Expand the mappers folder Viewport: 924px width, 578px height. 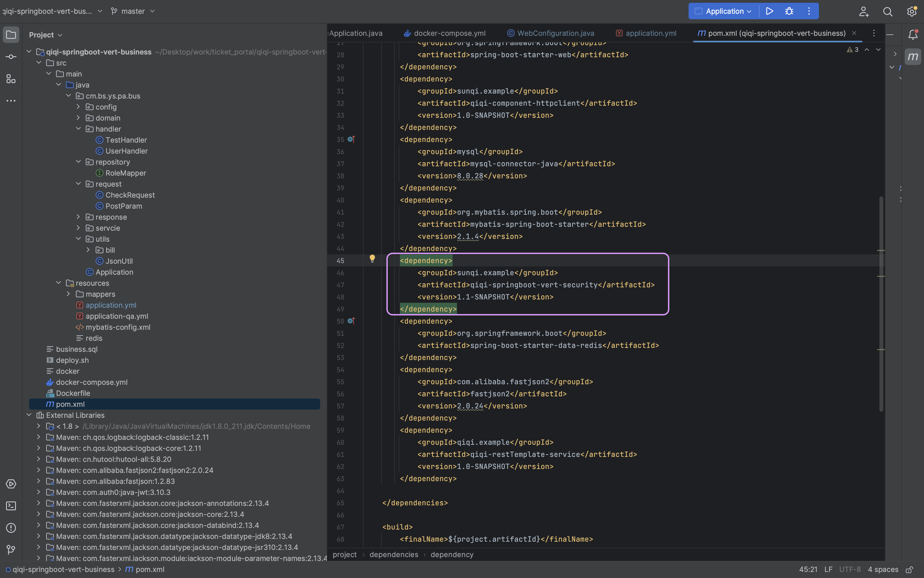[x=68, y=294]
